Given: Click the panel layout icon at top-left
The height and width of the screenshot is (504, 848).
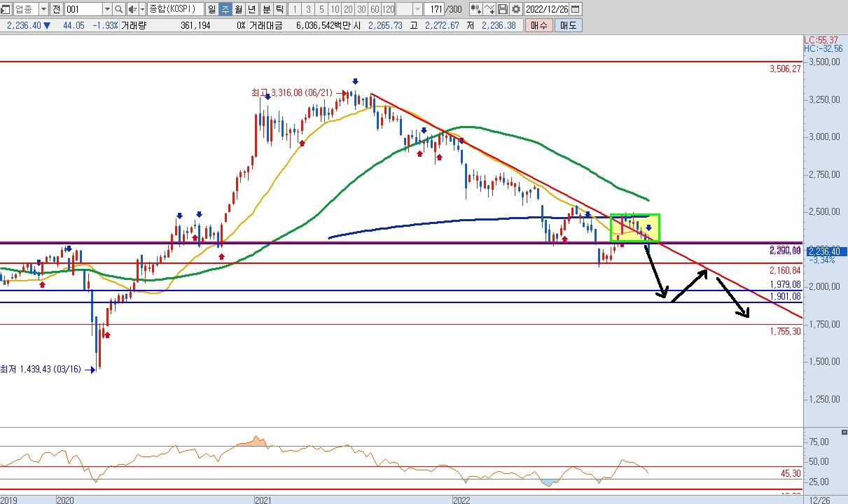Looking at the screenshot, I should 6,9.
